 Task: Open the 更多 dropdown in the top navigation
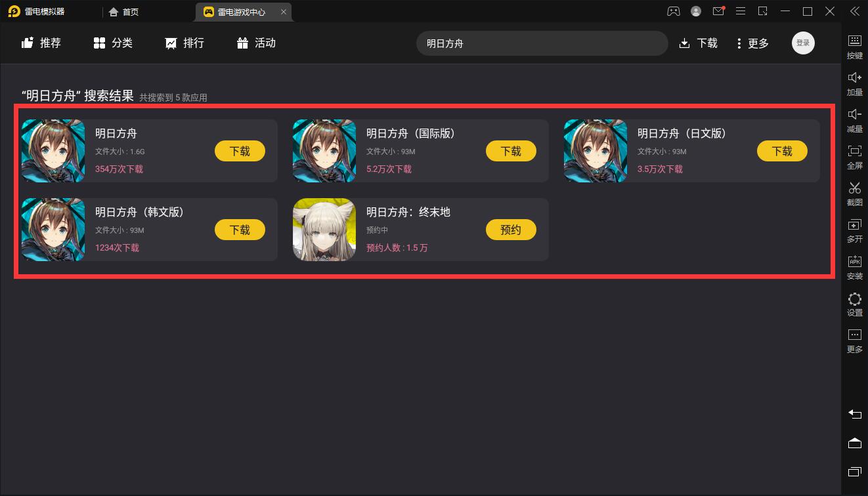click(x=752, y=43)
